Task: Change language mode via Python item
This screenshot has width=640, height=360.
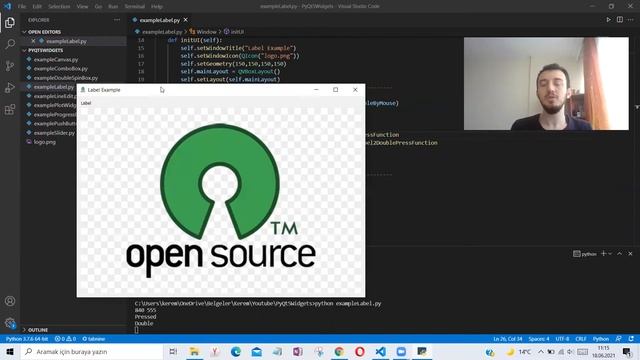Action: pyautogui.click(x=601, y=339)
